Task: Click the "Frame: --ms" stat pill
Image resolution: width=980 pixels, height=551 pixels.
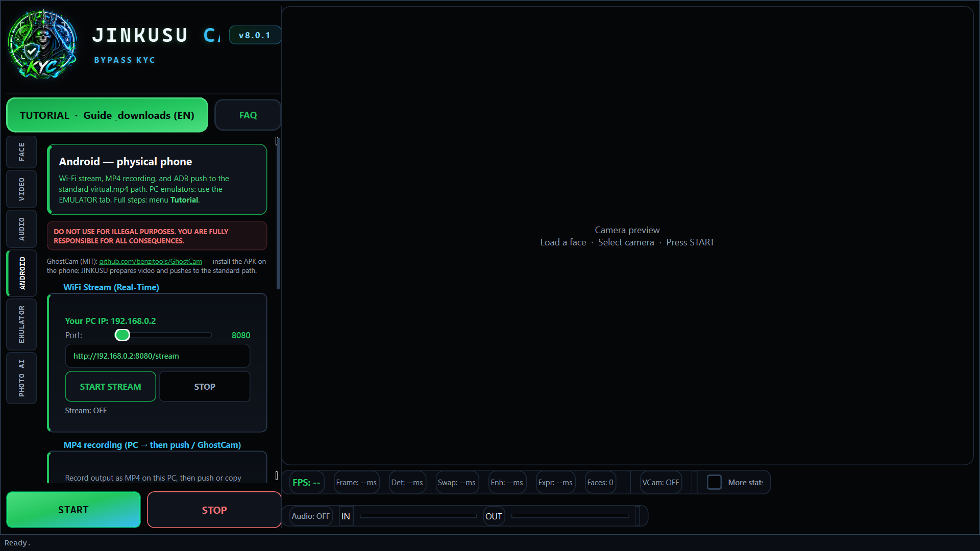Action: click(x=356, y=482)
